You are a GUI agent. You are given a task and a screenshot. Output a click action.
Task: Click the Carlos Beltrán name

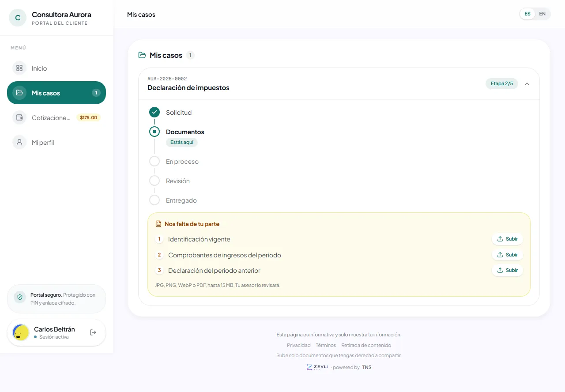click(54, 329)
